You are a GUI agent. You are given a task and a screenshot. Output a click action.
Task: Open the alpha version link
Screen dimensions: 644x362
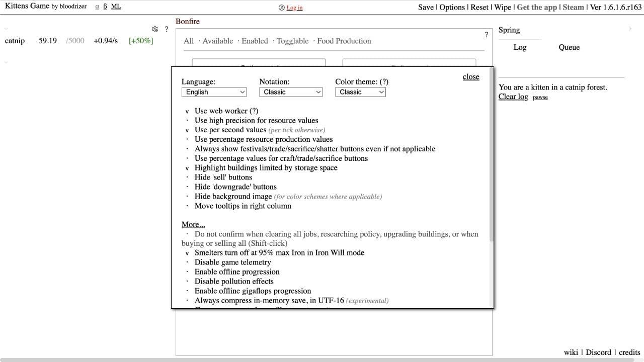97,7
